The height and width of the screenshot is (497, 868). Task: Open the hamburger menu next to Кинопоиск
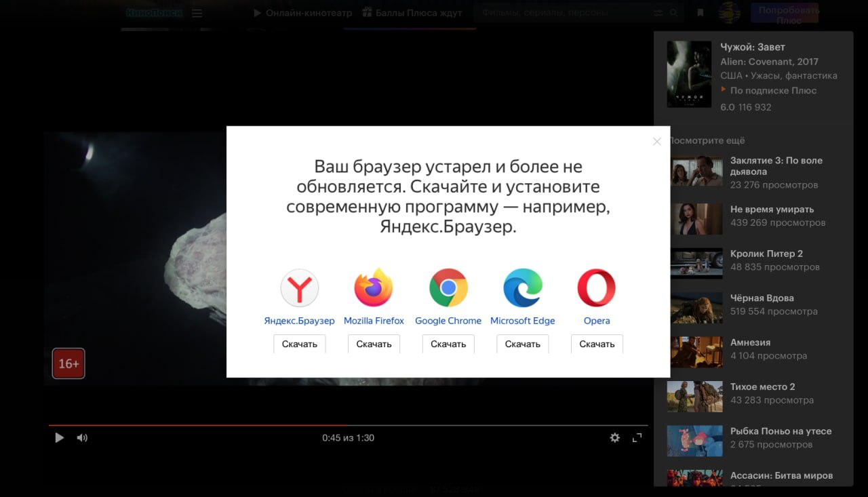pyautogui.click(x=197, y=13)
